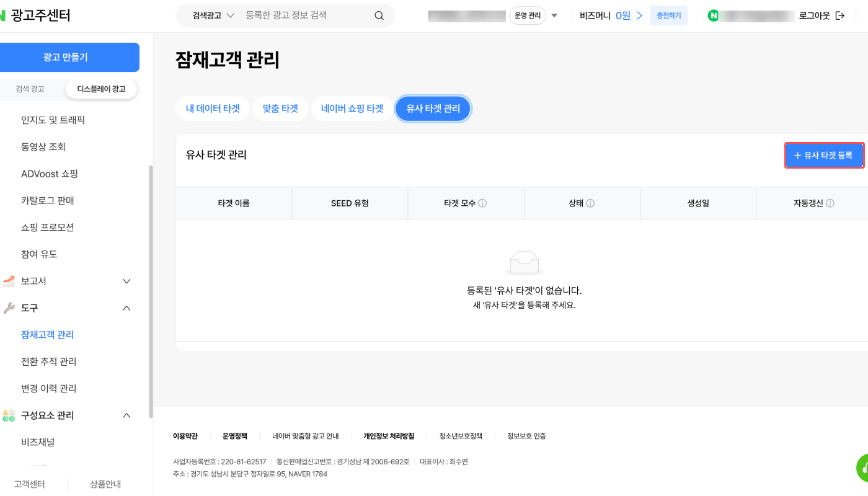Expand the 보고서 menu chevron
This screenshot has width=868, height=496.
click(126, 281)
